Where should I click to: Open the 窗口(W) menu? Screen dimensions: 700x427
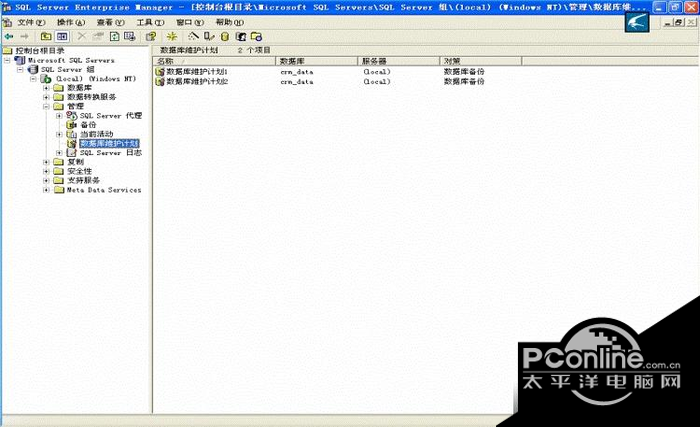click(x=190, y=22)
